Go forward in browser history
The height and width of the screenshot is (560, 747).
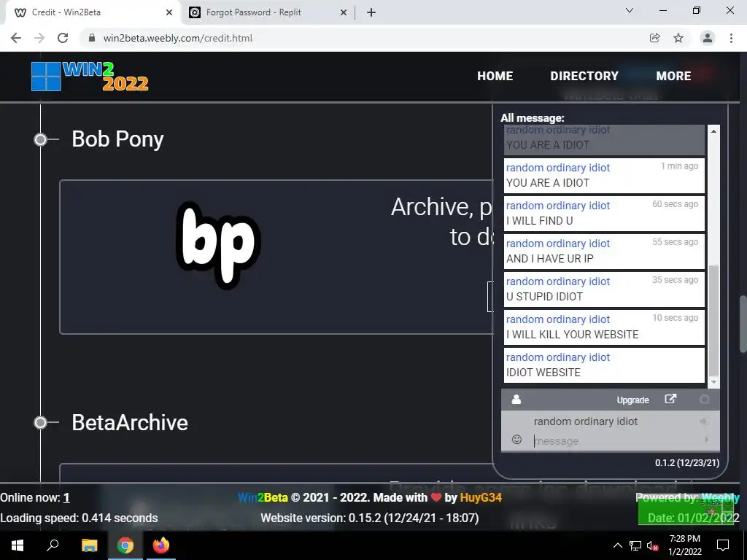click(39, 38)
